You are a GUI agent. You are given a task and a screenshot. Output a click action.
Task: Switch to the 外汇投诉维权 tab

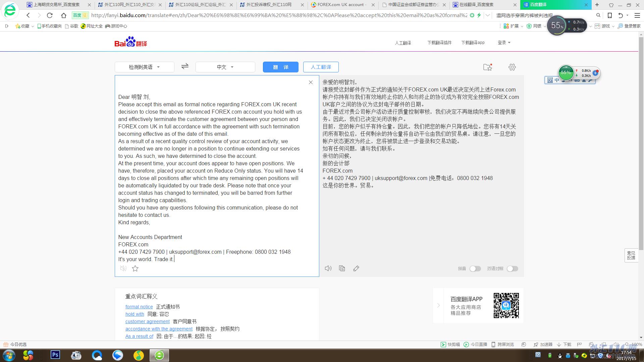pos(272,5)
